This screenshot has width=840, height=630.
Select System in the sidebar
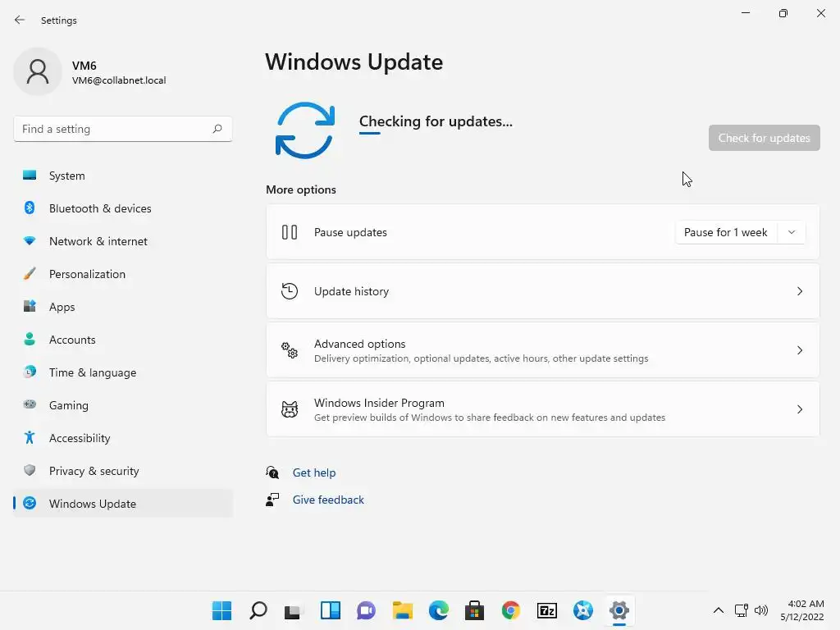[x=123, y=176]
